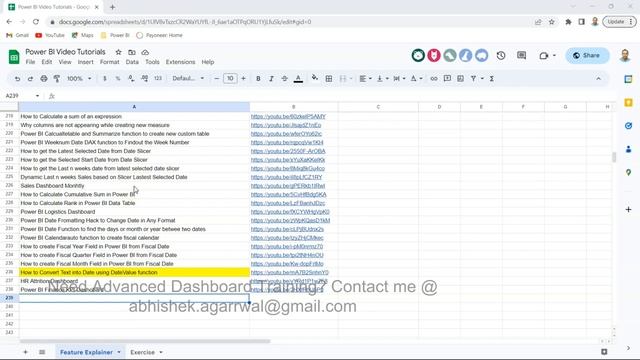Open the File menu
Viewport: 640px width, 360px height.
(x=30, y=62)
